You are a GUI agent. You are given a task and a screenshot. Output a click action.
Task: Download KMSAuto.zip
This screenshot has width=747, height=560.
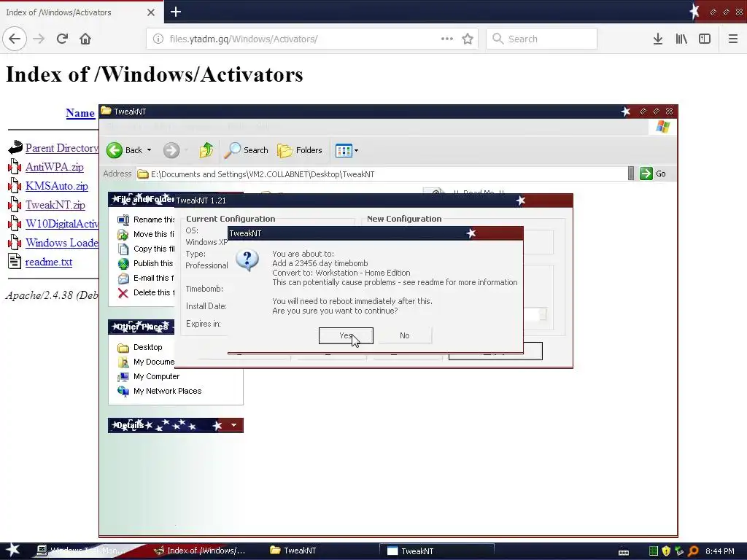click(57, 186)
